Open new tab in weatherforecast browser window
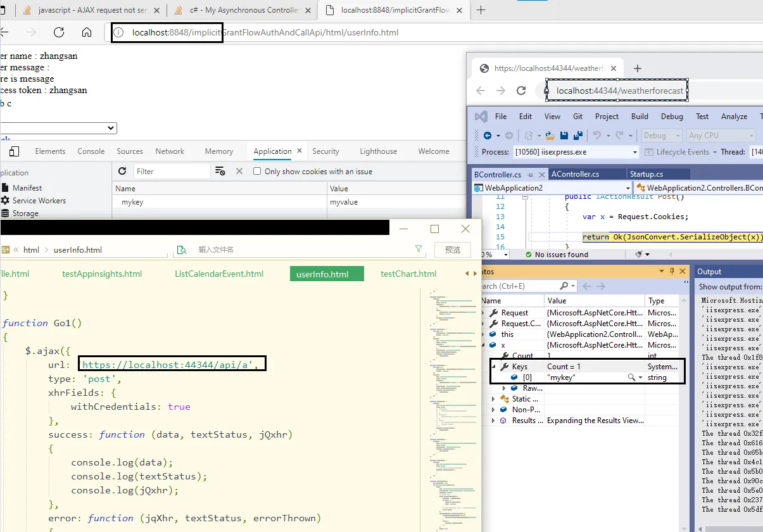Image resolution: width=763 pixels, height=532 pixels. tap(638, 68)
